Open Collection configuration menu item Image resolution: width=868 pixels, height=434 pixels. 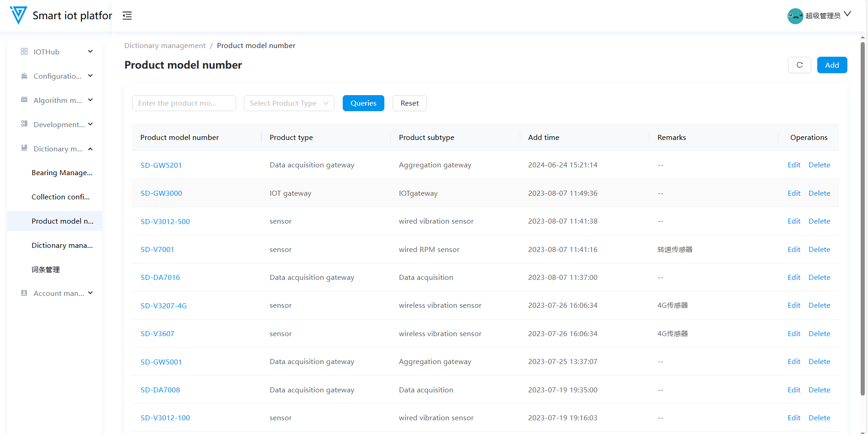(x=55, y=197)
